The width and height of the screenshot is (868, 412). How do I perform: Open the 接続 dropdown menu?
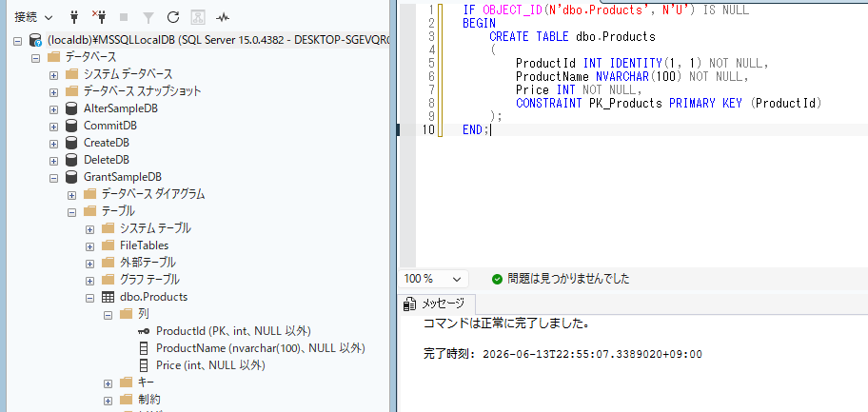point(33,18)
